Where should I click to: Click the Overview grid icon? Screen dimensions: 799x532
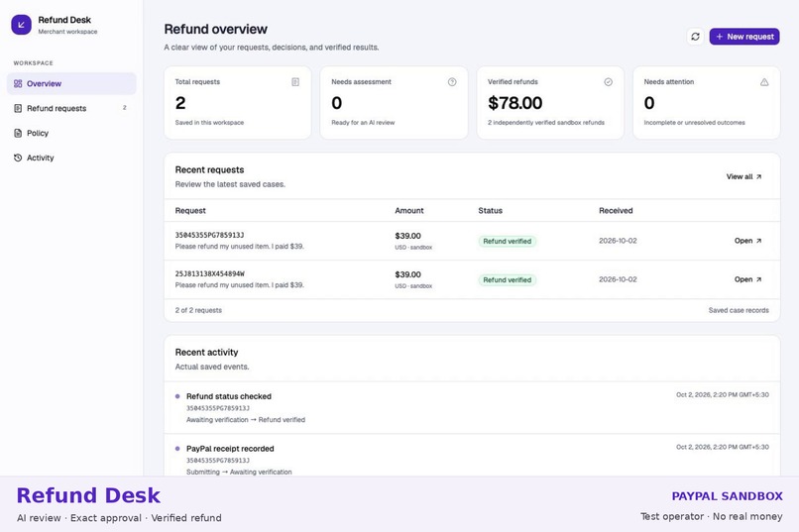pyautogui.click(x=18, y=83)
